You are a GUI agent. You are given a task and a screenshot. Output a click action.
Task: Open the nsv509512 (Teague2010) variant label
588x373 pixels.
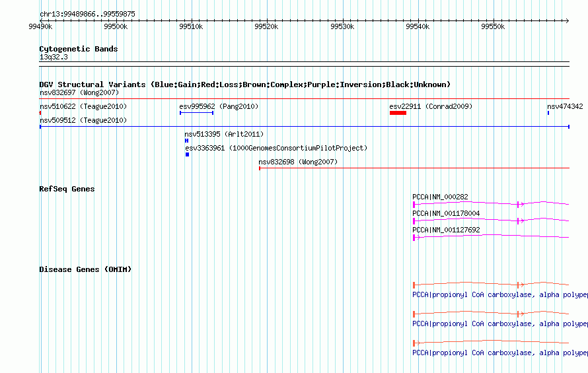pyautogui.click(x=83, y=120)
